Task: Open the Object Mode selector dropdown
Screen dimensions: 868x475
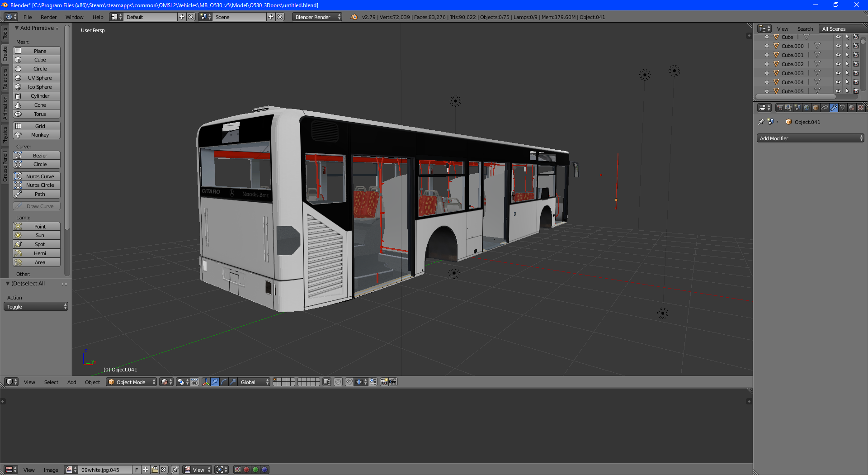Action: 132,382
